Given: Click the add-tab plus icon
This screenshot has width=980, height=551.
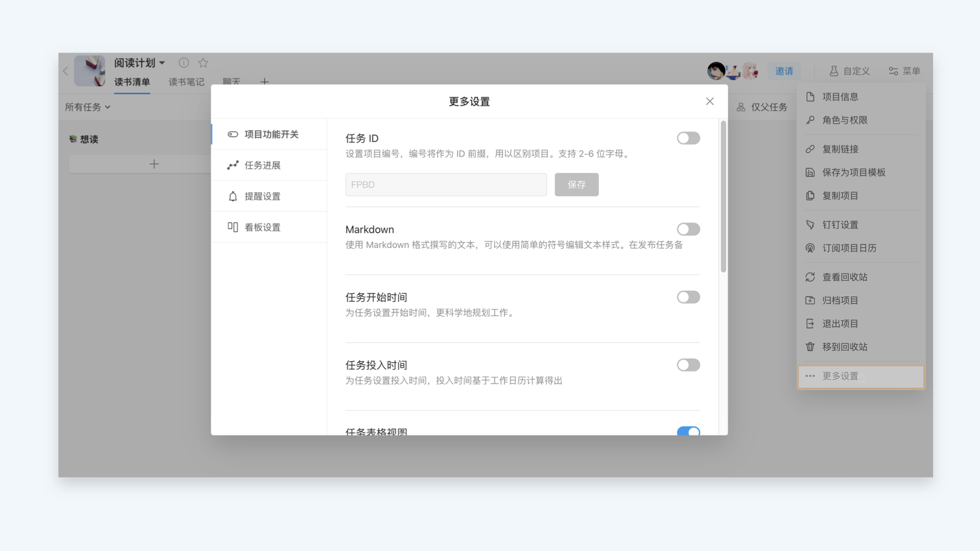Looking at the screenshot, I should tap(264, 82).
